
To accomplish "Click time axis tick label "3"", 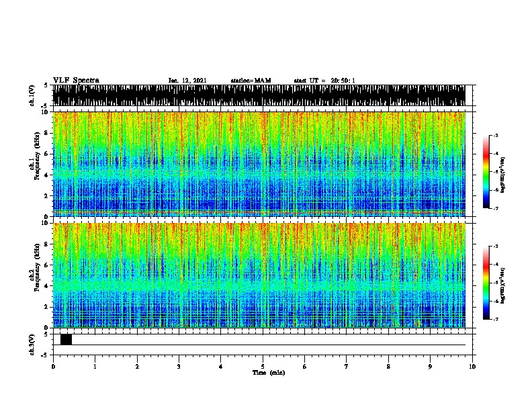I will point(179,367).
